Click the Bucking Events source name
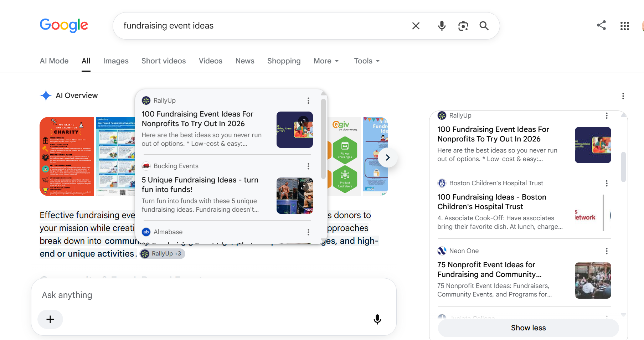This screenshot has width=644, height=340. click(176, 166)
